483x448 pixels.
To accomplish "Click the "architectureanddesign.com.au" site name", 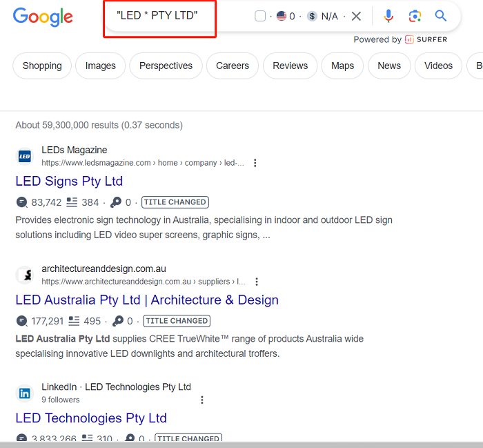I will [x=103, y=269].
